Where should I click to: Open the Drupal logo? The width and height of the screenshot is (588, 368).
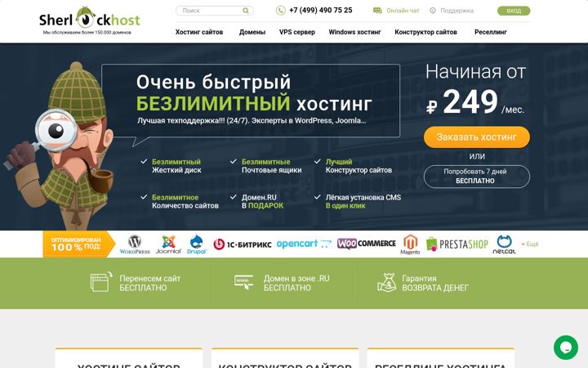point(197,245)
